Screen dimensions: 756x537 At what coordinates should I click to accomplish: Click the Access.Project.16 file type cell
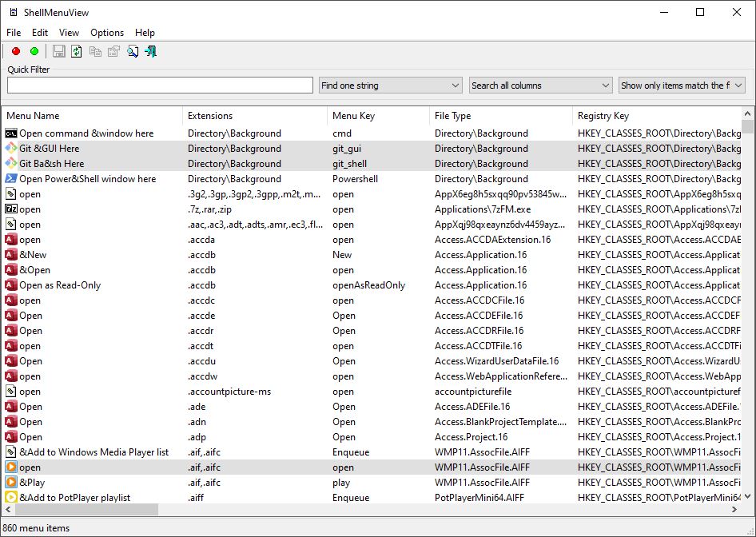click(471, 437)
